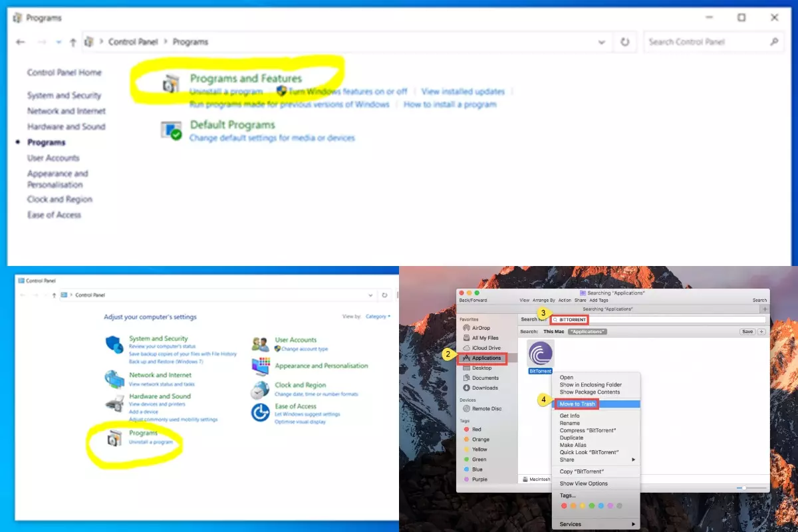Select Ease of Access in Programs window sidebar
Viewport: 798px width, 532px height.
(54, 215)
